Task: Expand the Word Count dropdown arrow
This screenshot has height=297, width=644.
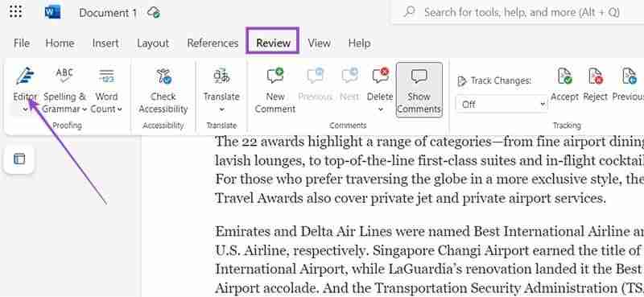Action: click(x=119, y=109)
